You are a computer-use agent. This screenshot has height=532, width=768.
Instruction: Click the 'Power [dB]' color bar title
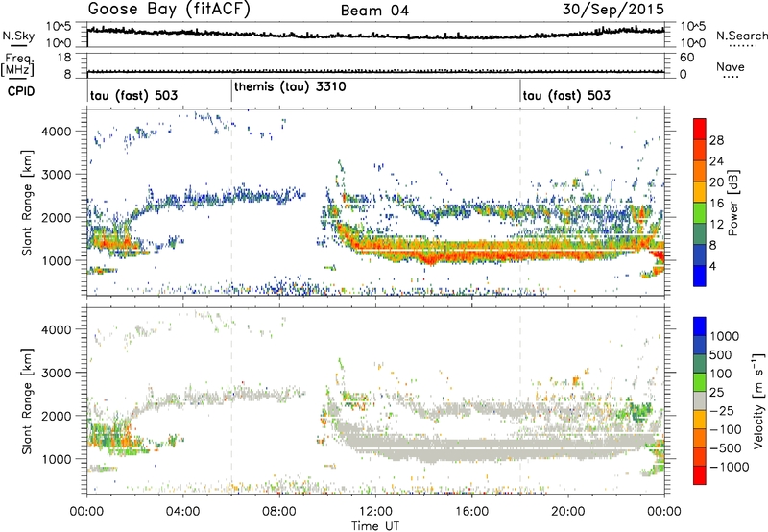(733, 203)
